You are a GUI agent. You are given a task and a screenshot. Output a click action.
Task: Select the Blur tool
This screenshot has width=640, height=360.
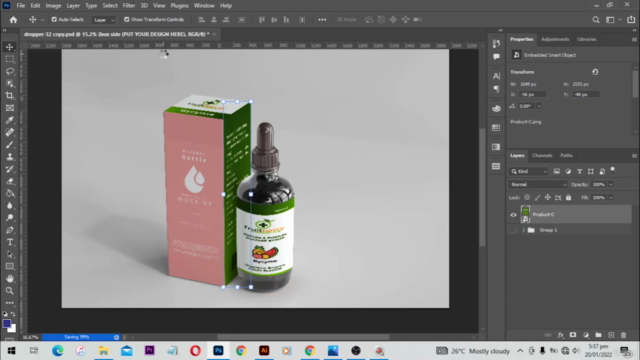(x=10, y=206)
